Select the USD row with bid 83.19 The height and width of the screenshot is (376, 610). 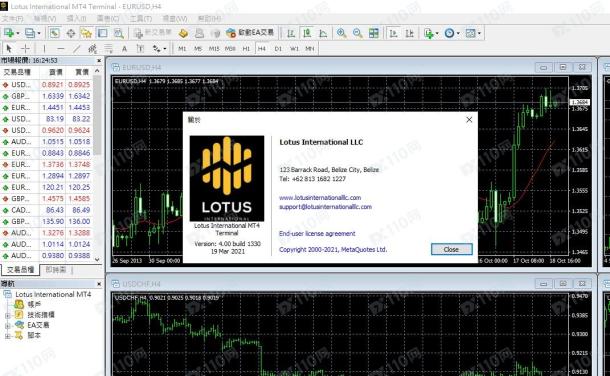[x=46, y=119]
